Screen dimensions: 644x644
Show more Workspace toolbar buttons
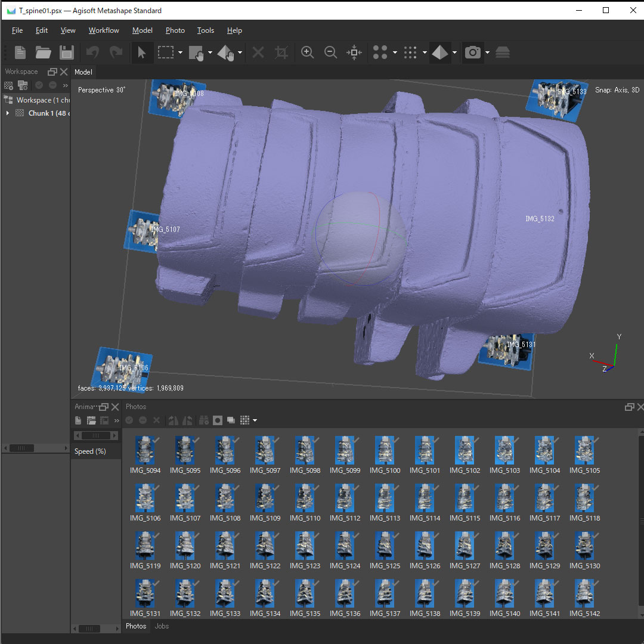tap(65, 85)
